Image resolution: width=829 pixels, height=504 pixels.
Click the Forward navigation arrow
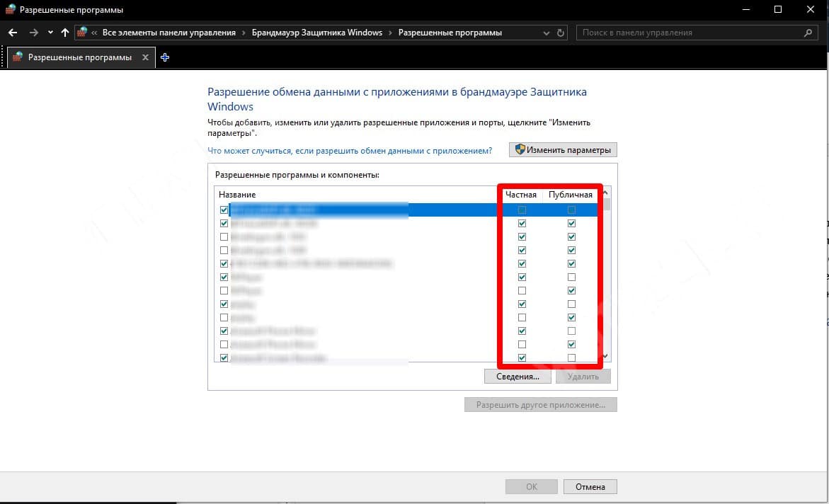(x=33, y=33)
